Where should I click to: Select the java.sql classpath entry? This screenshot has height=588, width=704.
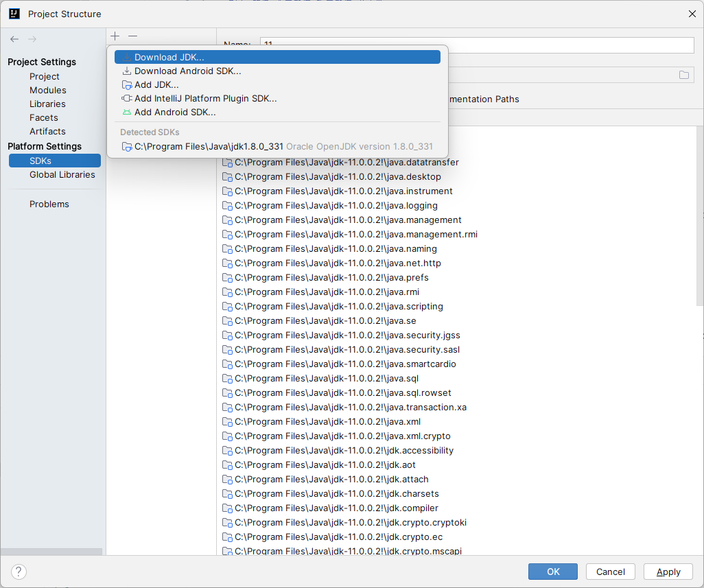(320, 378)
